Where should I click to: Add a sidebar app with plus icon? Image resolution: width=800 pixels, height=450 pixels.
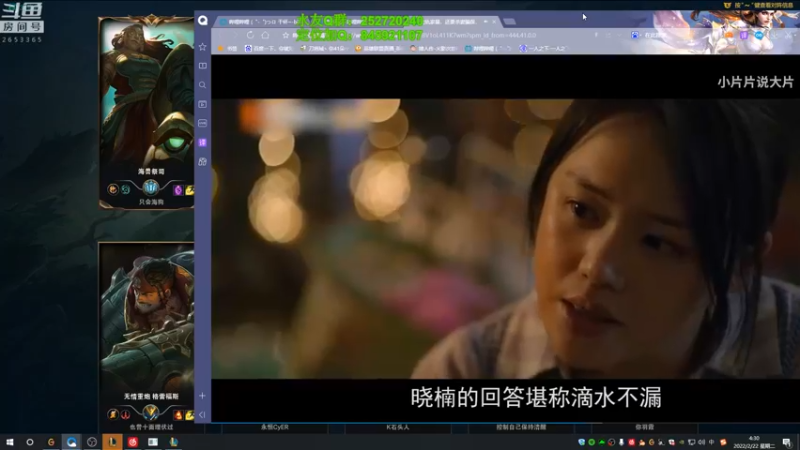point(203,395)
